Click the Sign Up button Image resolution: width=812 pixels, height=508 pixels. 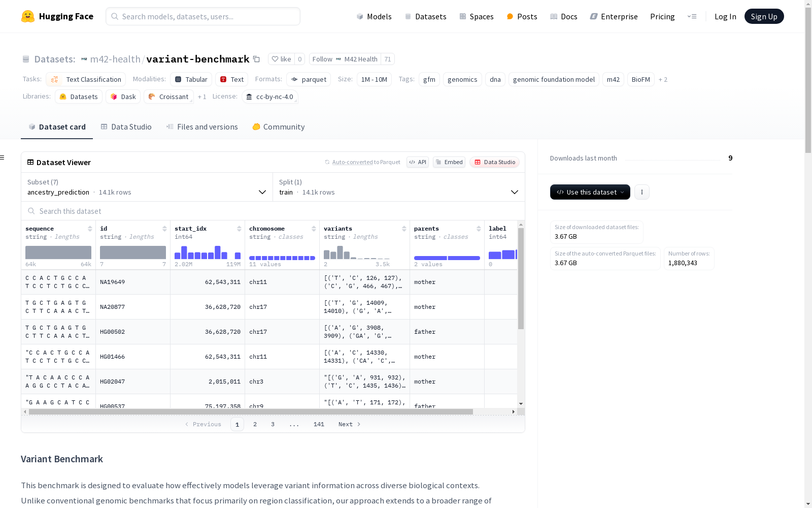click(764, 16)
